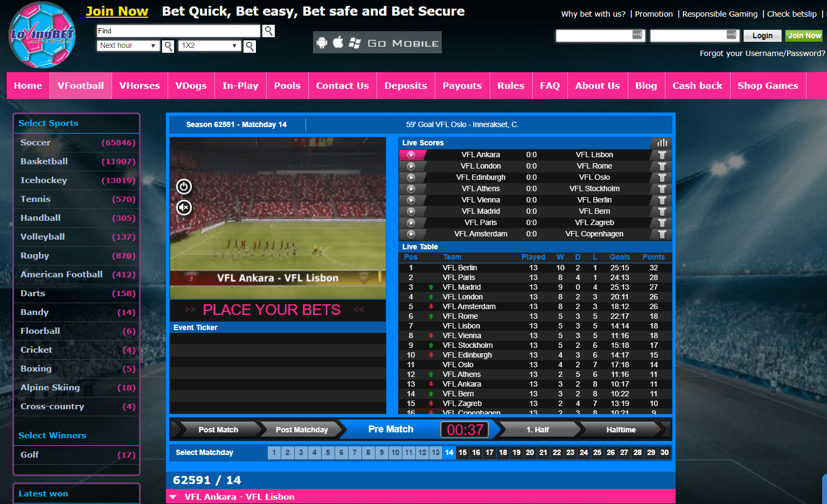Click the shirt icon for Paris-Zagreb match
827x504 pixels.
click(662, 222)
